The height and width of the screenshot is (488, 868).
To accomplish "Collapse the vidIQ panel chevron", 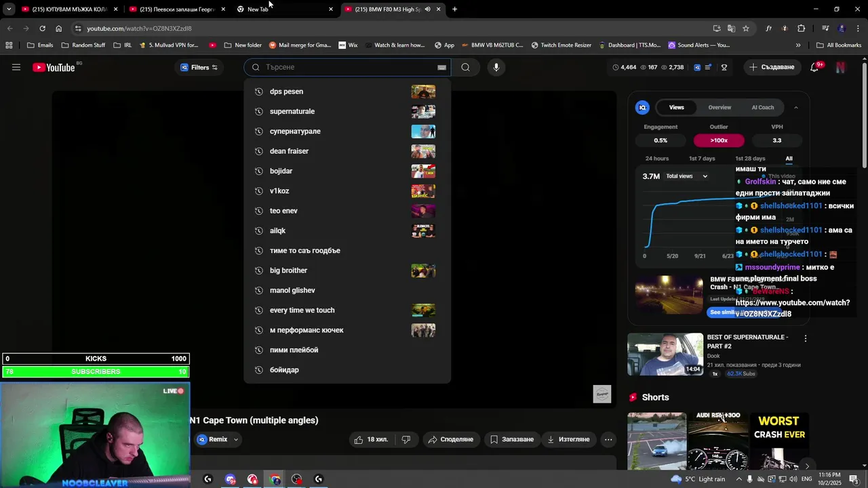I will (796, 107).
